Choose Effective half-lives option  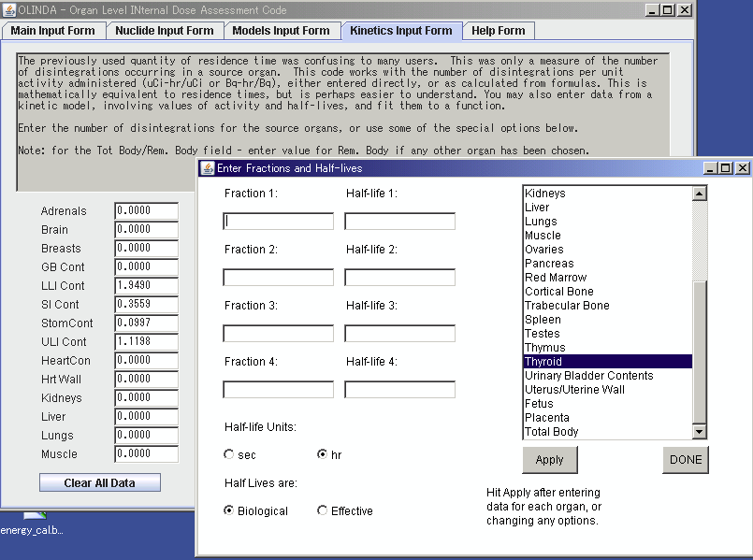pyautogui.click(x=323, y=511)
